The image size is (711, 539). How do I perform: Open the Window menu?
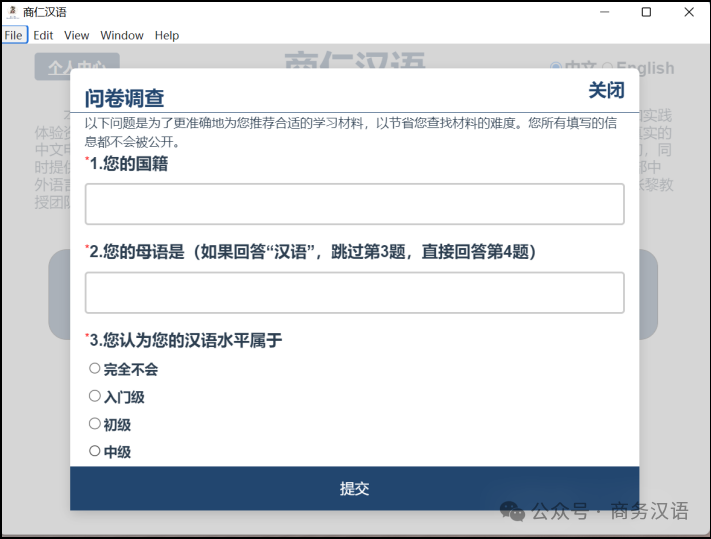[122, 35]
